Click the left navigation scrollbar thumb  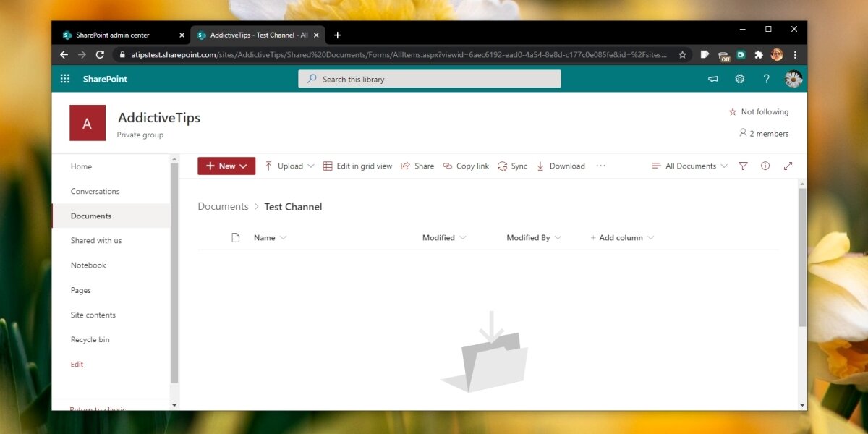point(174,273)
